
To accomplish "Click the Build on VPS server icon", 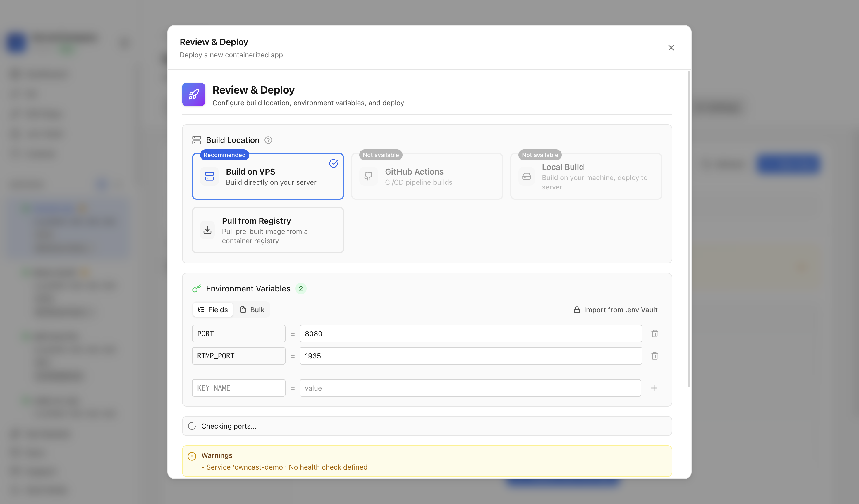I will [209, 176].
